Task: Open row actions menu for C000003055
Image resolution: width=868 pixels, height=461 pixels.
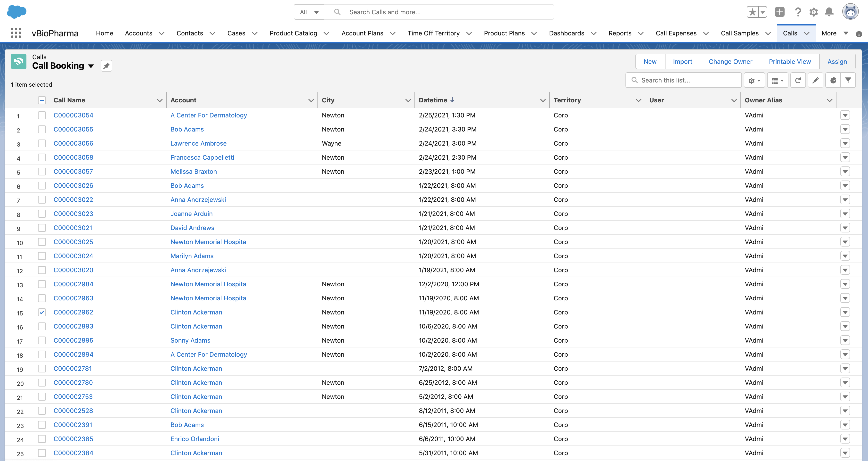Action: tap(845, 129)
